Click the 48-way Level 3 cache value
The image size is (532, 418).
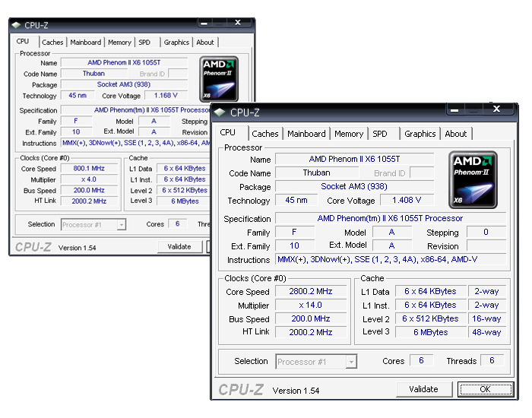click(x=486, y=332)
